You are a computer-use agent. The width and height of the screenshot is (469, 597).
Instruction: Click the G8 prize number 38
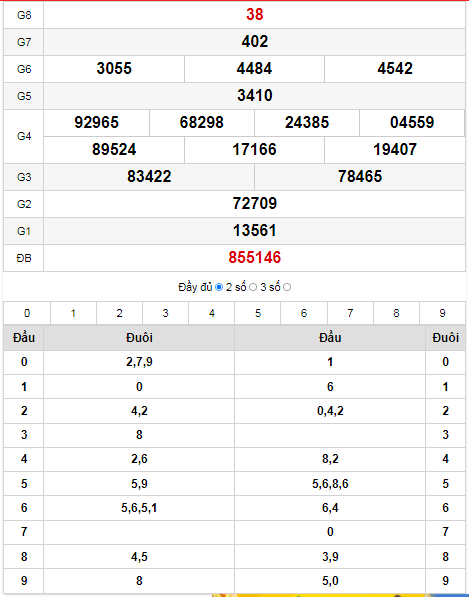click(x=255, y=14)
